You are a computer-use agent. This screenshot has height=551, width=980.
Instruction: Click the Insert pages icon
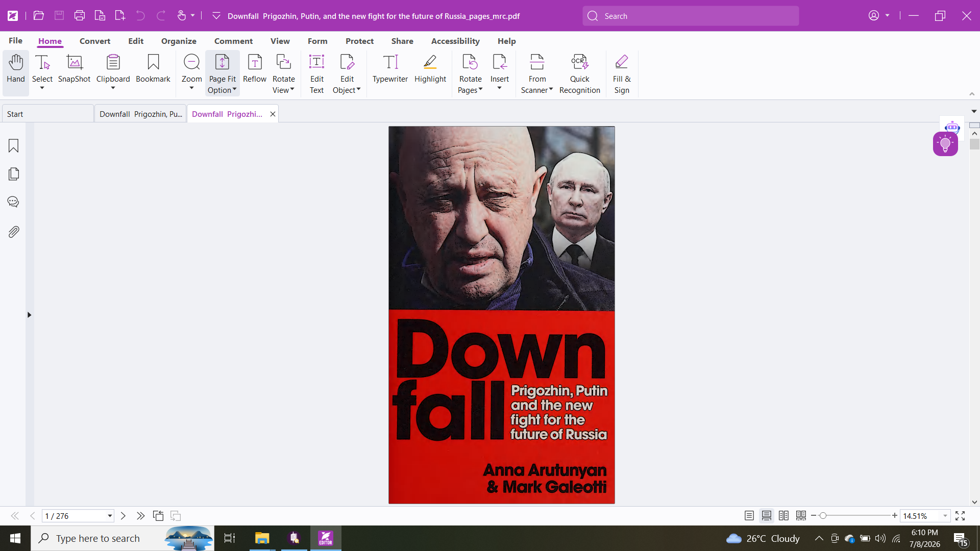[x=500, y=62]
